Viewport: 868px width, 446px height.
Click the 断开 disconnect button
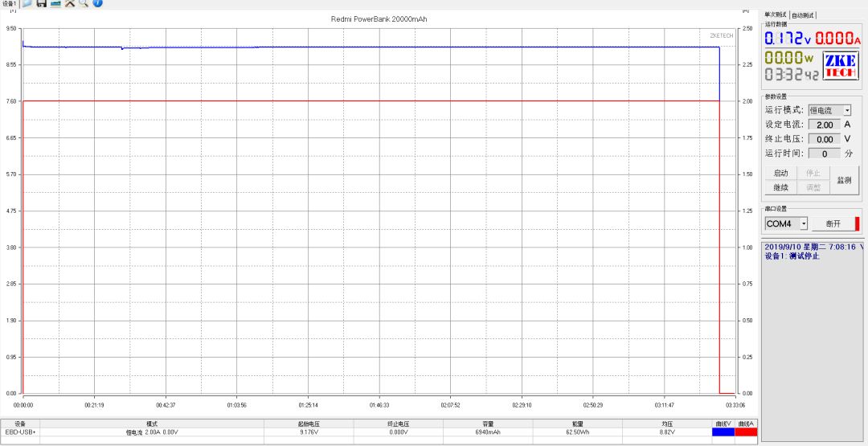tap(833, 223)
